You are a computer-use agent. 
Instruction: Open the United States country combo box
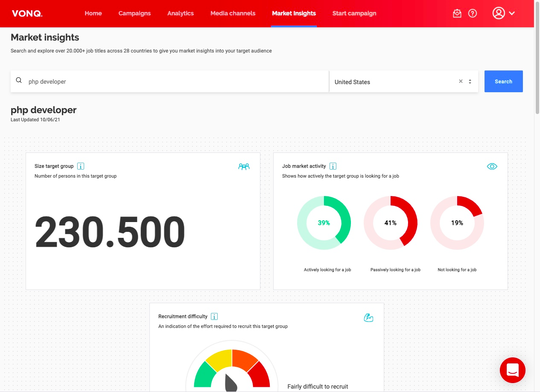pos(404,81)
